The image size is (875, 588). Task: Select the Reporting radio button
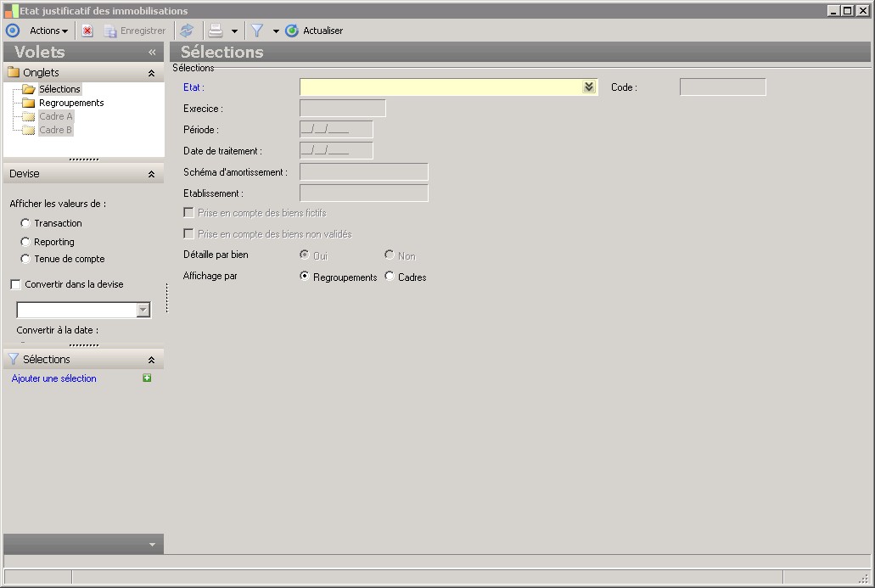click(25, 242)
